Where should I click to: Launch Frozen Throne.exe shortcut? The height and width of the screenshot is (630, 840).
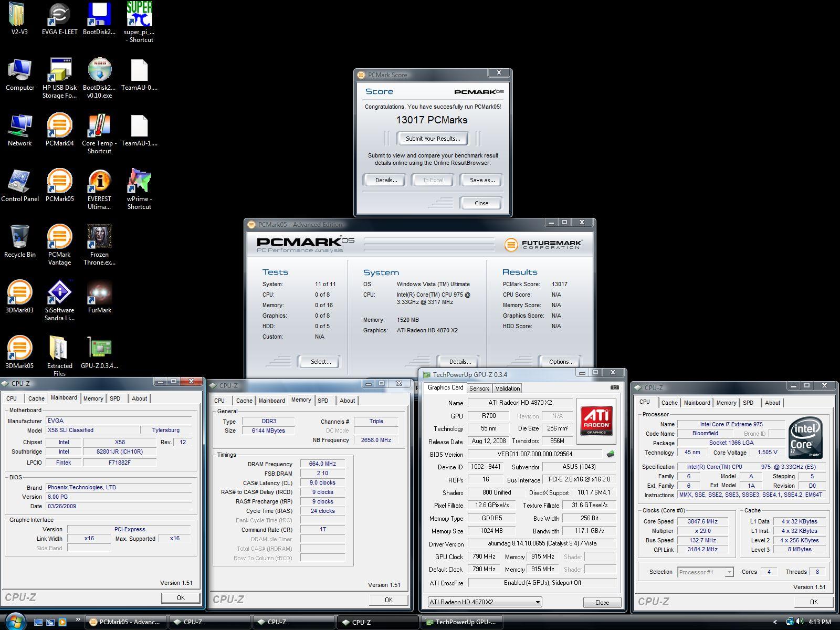(x=100, y=237)
